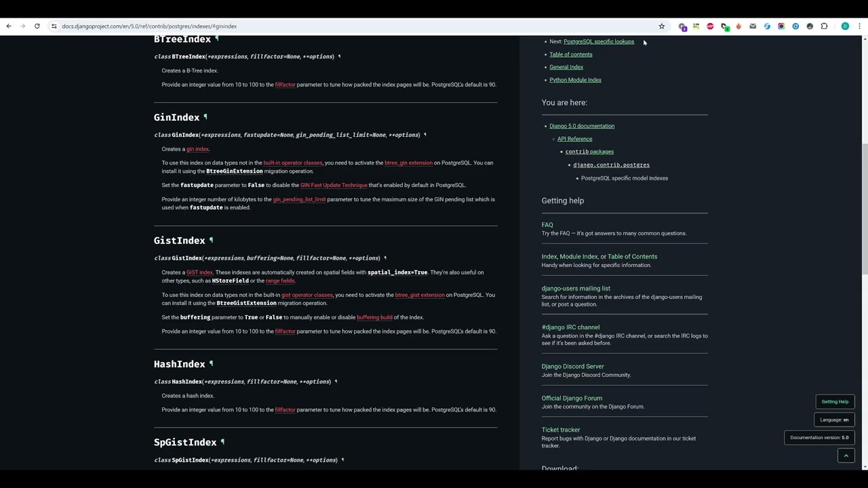Image resolution: width=868 pixels, height=488 pixels.
Task: Open the Chrome three-dot menu
Action: pyautogui.click(x=859, y=26)
